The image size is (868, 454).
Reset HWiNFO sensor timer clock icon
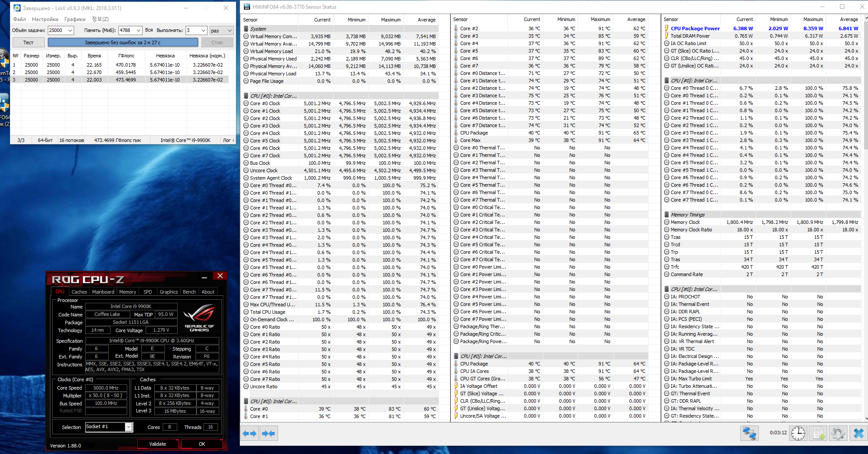(x=798, y=433)
